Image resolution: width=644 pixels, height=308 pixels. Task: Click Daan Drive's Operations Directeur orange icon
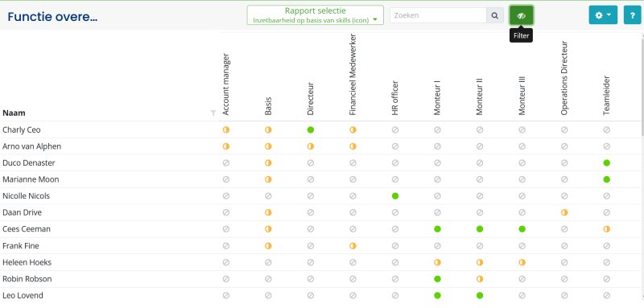[564, 212]
